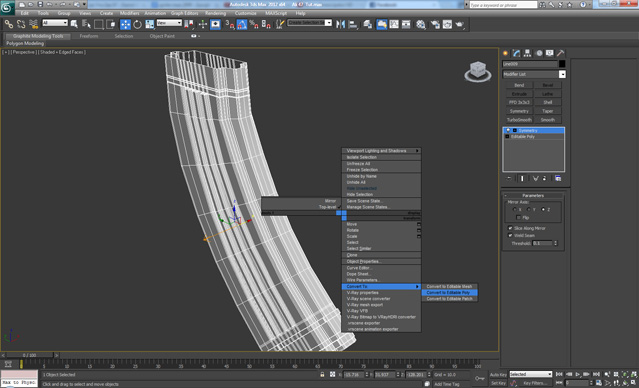Click the Bind to Space Warp icon
The image size is (639, 388).
tap(33, 24)
